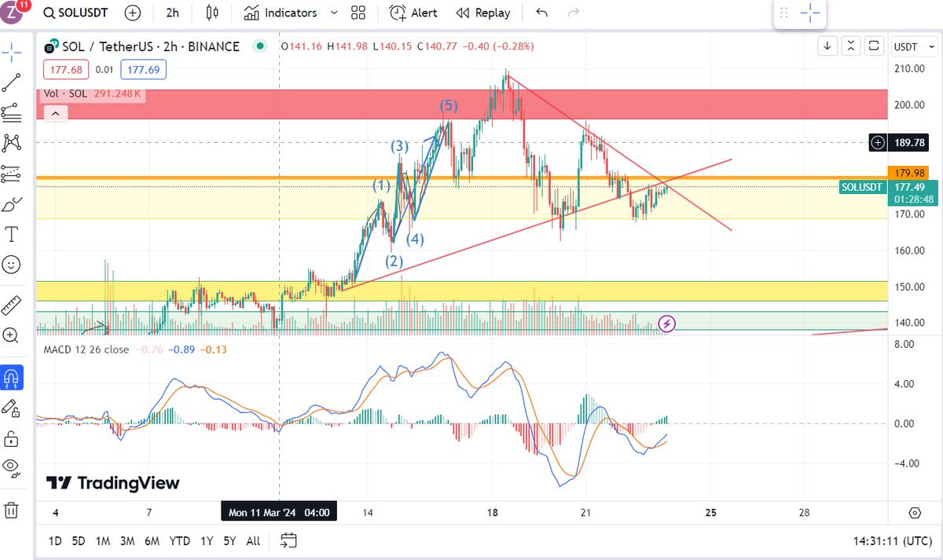Remove drawings with the trash icon
The height and width of the screenshot is (560, 943).
pos(11,510)
